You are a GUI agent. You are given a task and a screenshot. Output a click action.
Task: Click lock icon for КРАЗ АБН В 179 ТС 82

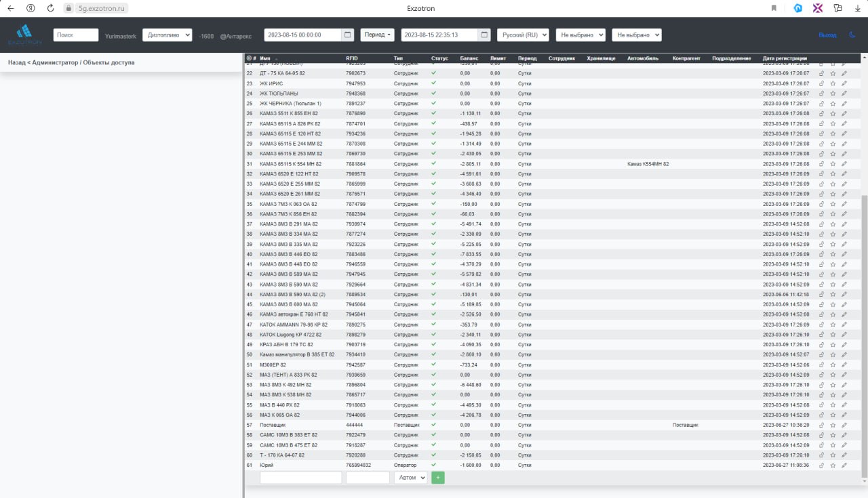[821, 345]
